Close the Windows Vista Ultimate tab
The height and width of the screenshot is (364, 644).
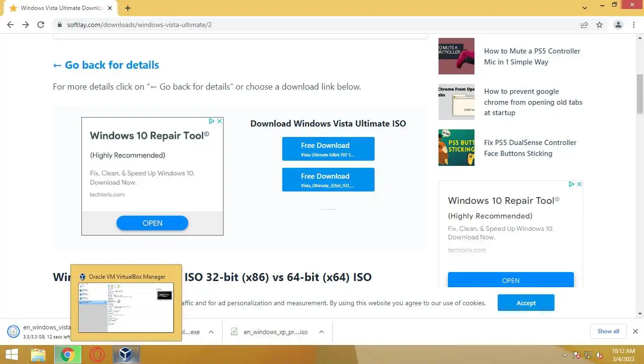coord(110,8)
